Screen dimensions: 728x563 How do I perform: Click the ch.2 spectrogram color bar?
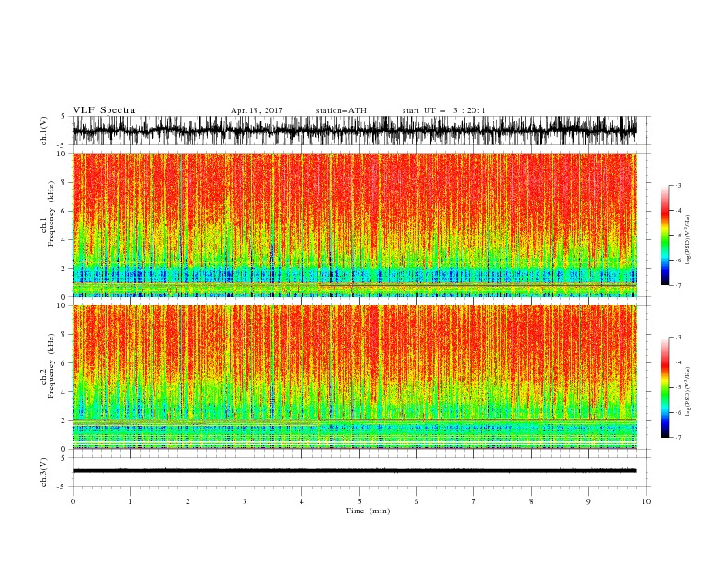point(665,387)
